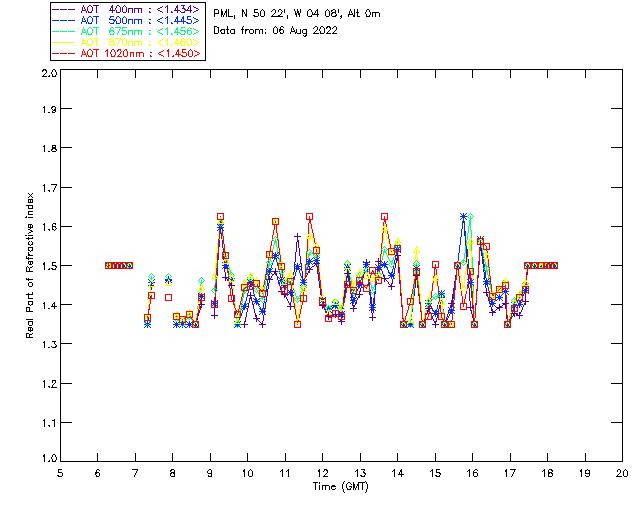This screenshot has height=512, width=640.
Task: Click the 'Time (GMT)' axis label
Action: (x=341, y=487)
